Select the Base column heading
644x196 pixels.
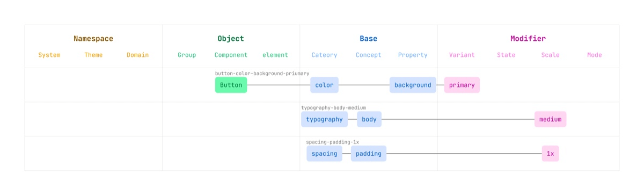[368, 39]
